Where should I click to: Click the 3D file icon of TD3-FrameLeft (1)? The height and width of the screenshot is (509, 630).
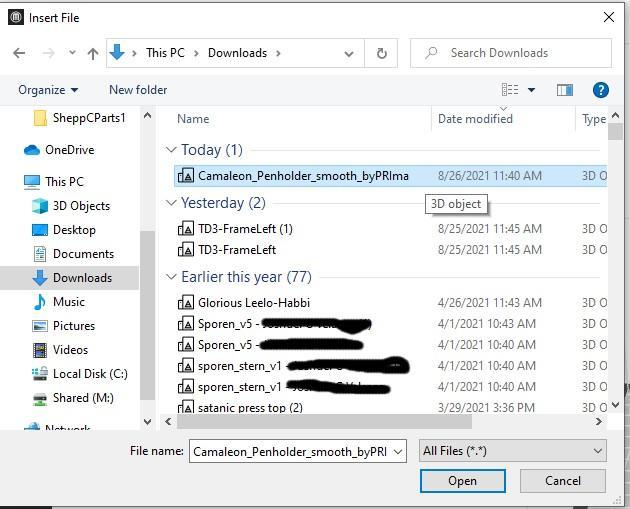pyautogui.click(x=186, y=229)
